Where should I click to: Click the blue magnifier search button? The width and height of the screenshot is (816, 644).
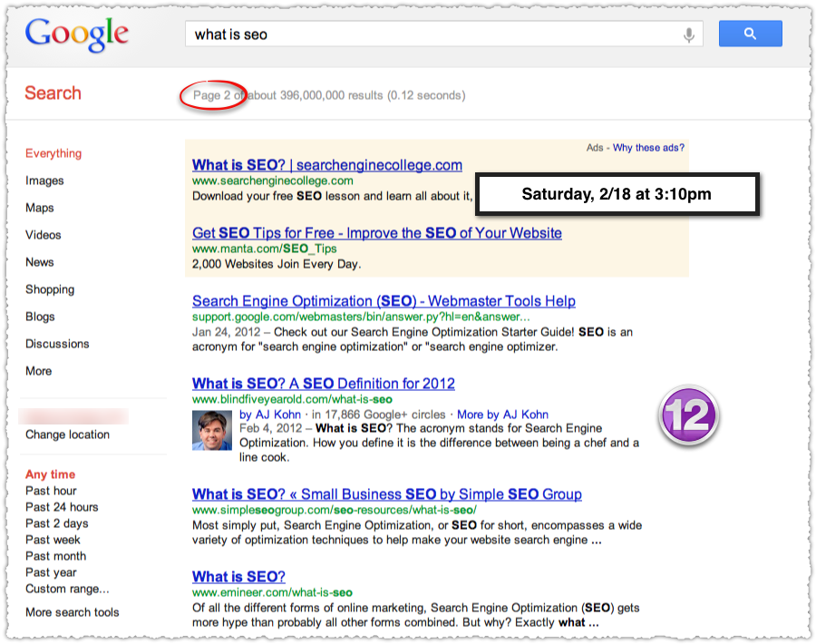click(750, 34)
